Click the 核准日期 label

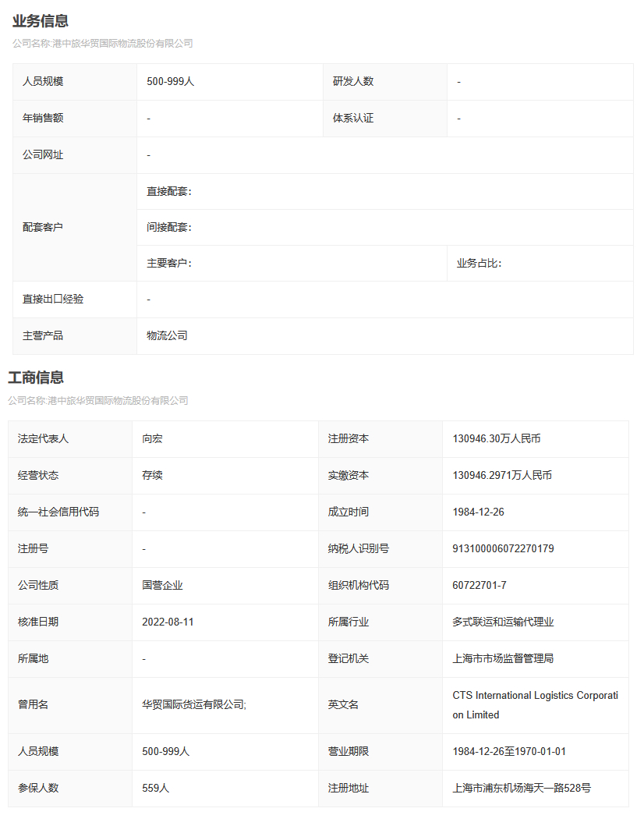pos(38,622)
